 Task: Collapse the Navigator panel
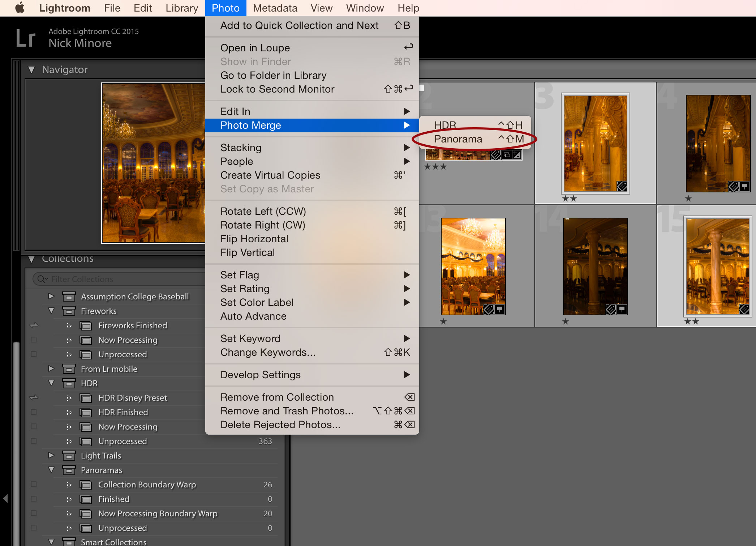pos(31,69)
